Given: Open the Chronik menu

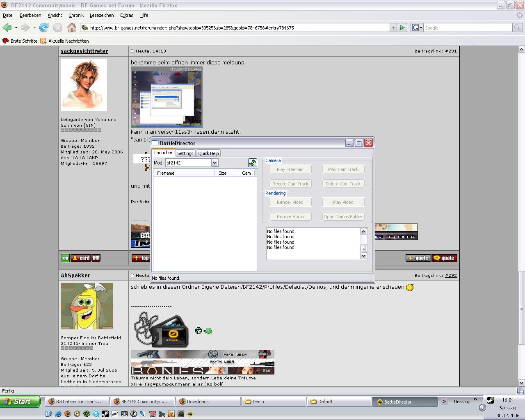Looking at the screenshot, I should [x=76, y=15].
